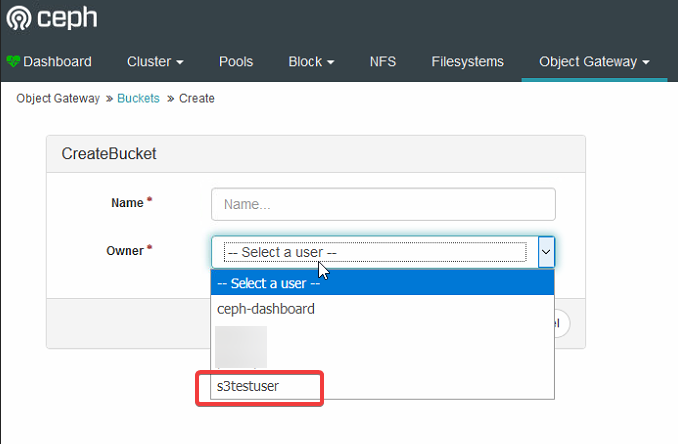Go to Buckets breadcrumb link

[138, 98]
